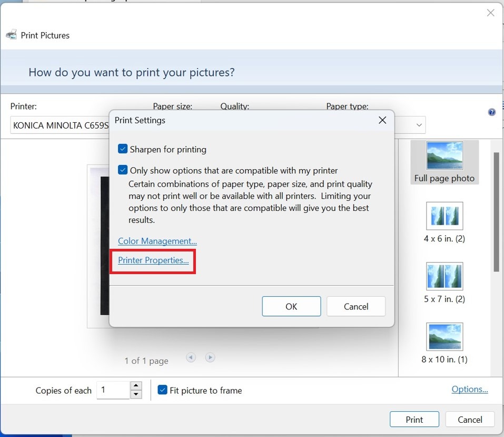Image resolution: width=504 pixels, height=437 pixels.
Task: Click the Print Pictures printer icon
Action: (11, 35)
